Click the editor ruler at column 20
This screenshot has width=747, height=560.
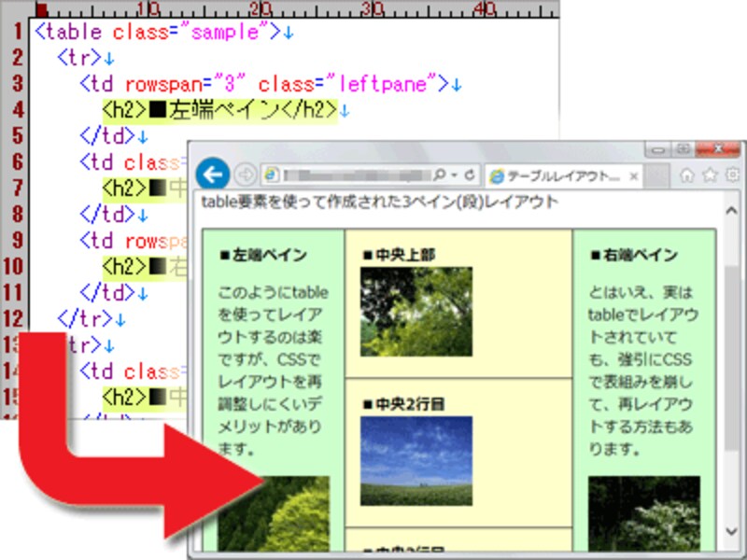261,8
